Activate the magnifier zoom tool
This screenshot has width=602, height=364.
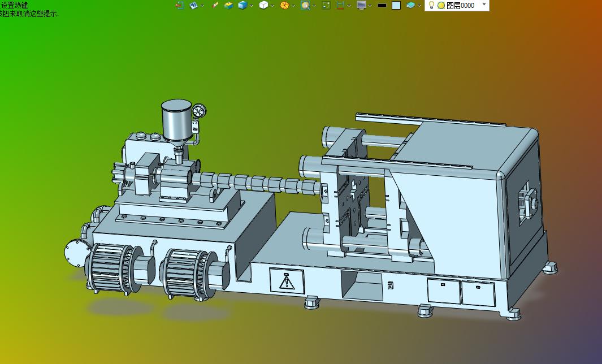[x=305, y=6]
